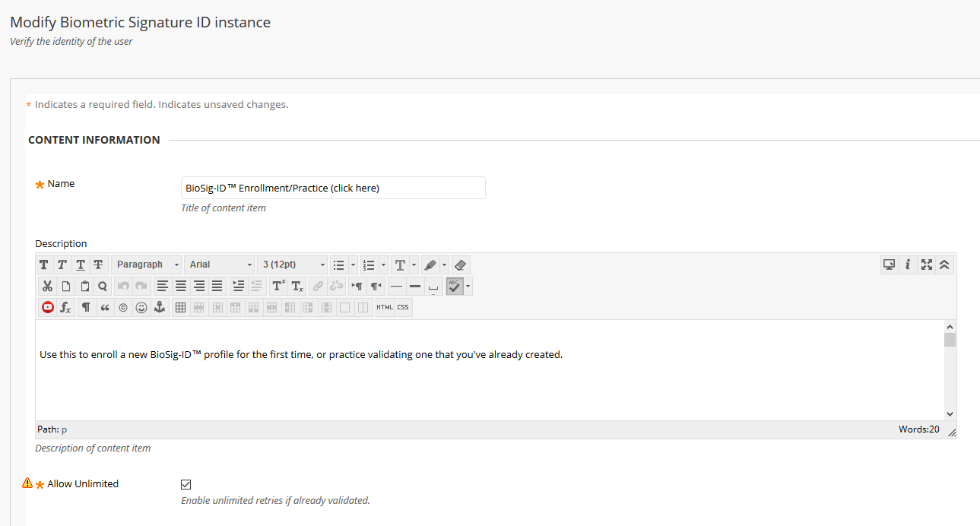The height and width of the screenshot is (526, 980).
Task: Click the editor scrollbar down arrow
Action: pyautogui.click(x=950, y=414)
